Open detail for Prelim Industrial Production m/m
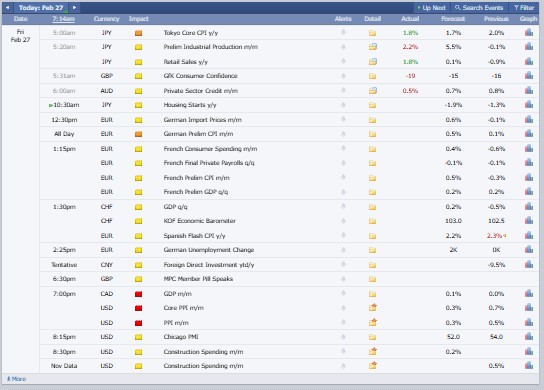544x390 pixels. coord(373,46)
